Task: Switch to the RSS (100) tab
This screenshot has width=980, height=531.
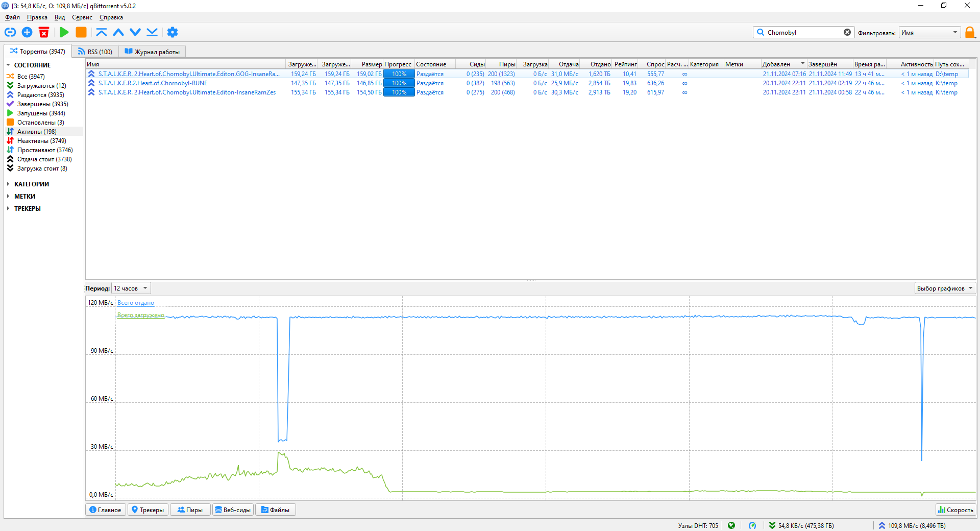Action: click(95, 52)
